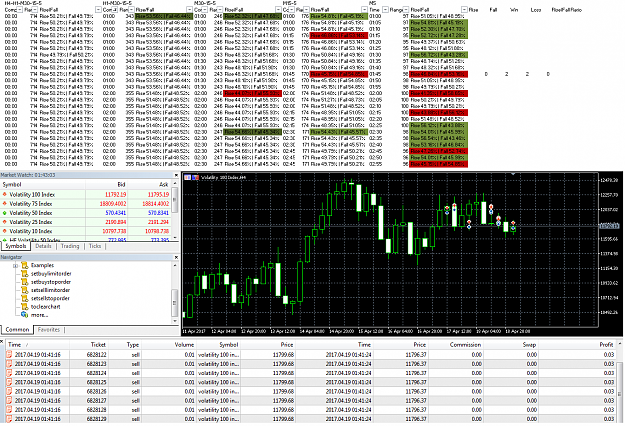This screenshot has width=625, height=426.
Task: Open H1-M30-15-5 Rise/Fall column filter dropdown
Action: [189, 10]
